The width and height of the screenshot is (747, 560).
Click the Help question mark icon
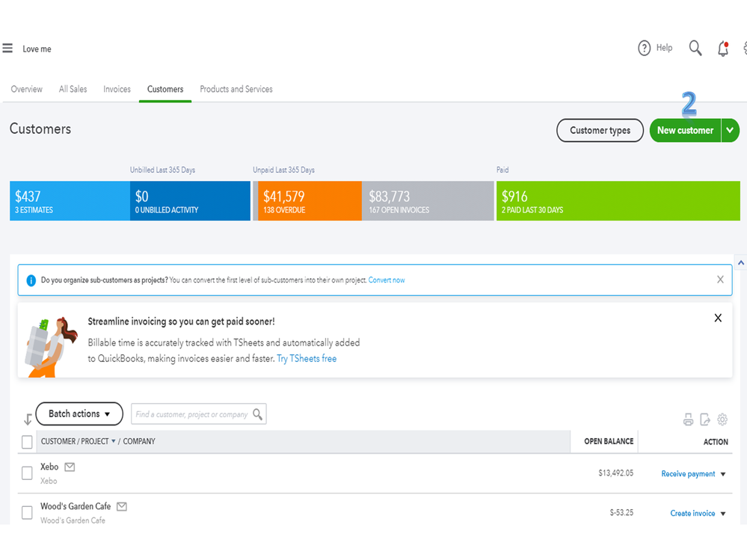(x=645, y=49)
